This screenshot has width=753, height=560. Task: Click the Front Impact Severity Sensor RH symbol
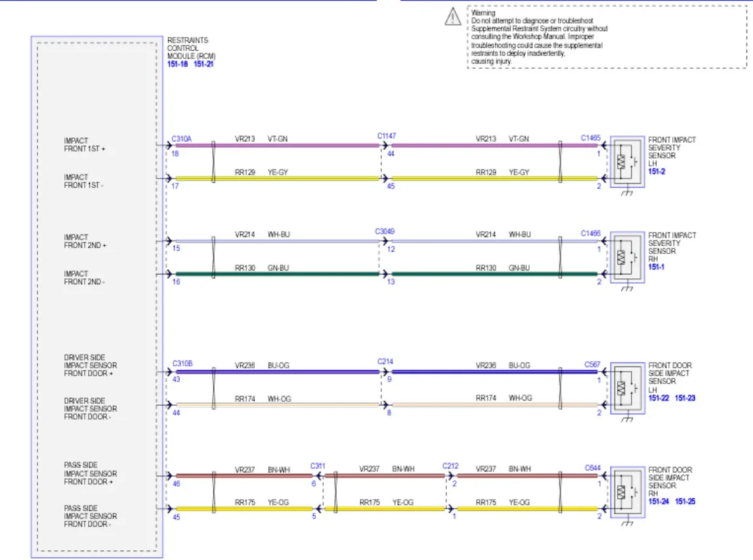(627, 257)
